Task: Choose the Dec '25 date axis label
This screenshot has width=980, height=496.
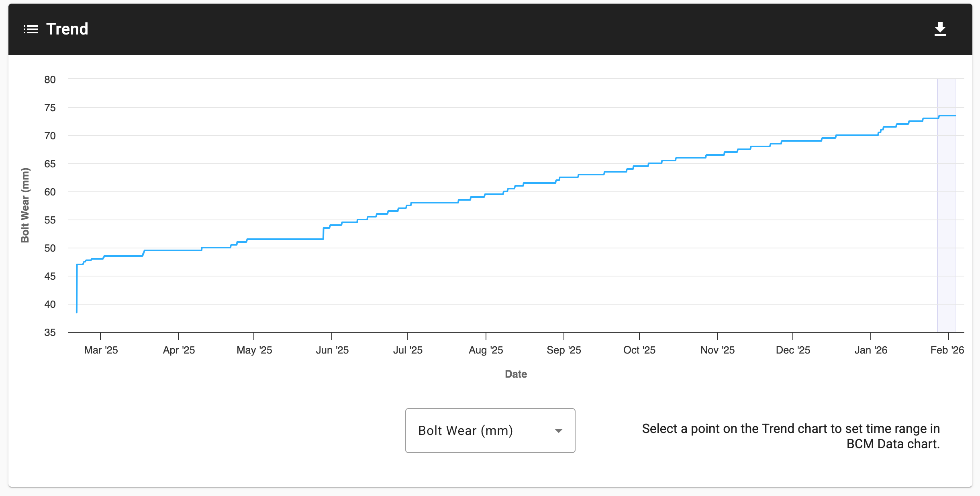Action: click(x=793, y=350)
